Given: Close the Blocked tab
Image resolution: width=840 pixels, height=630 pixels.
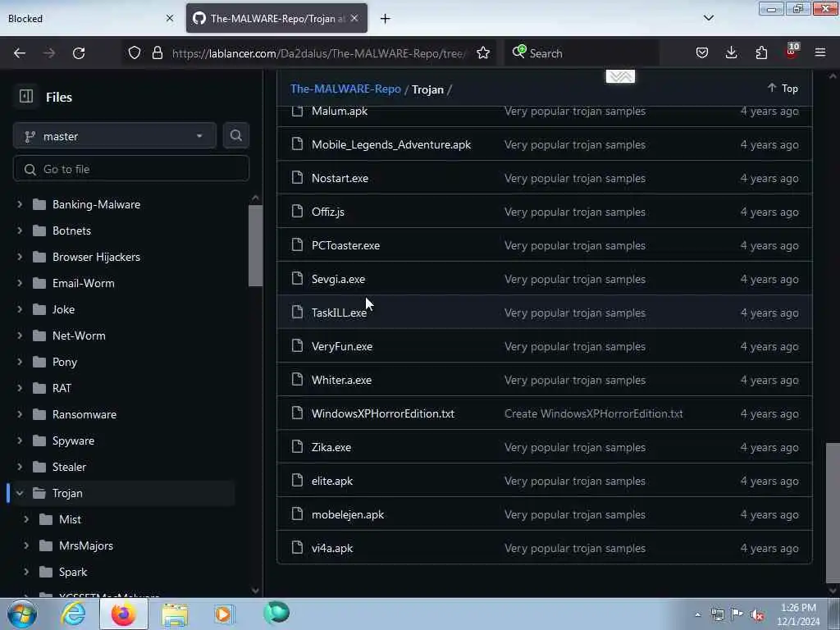Looking at the screenshot, I should (x=170, y=19).
